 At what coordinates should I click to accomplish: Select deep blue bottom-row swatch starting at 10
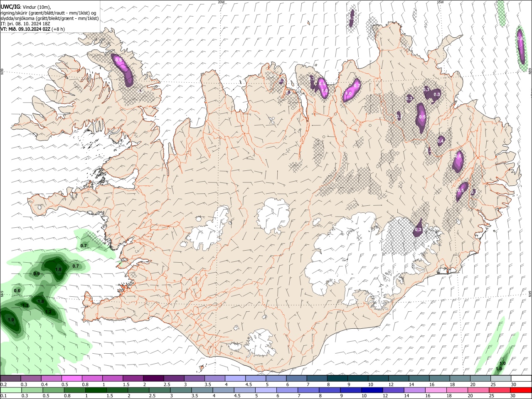[371, 390]
